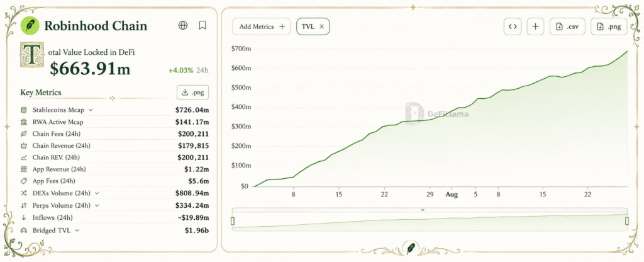The height and width of the screenshot is (262, 644).
Task: Select the RWA Active Mcap metric row
Action: 114,122
